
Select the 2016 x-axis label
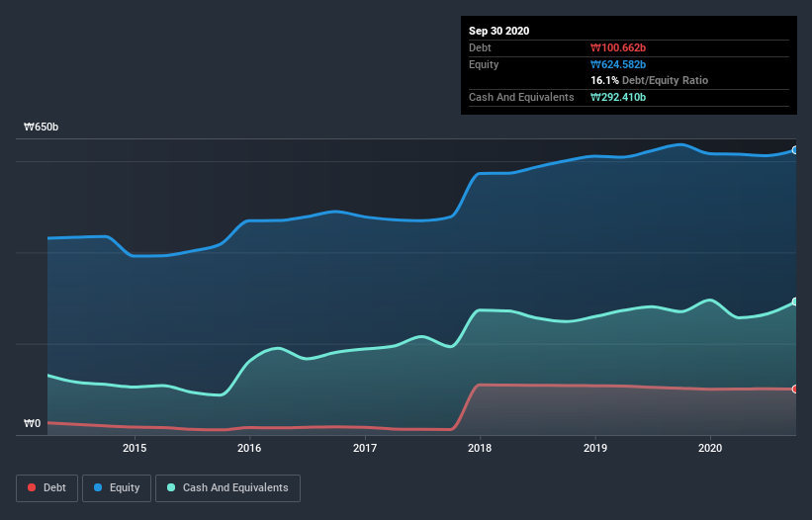249,448
